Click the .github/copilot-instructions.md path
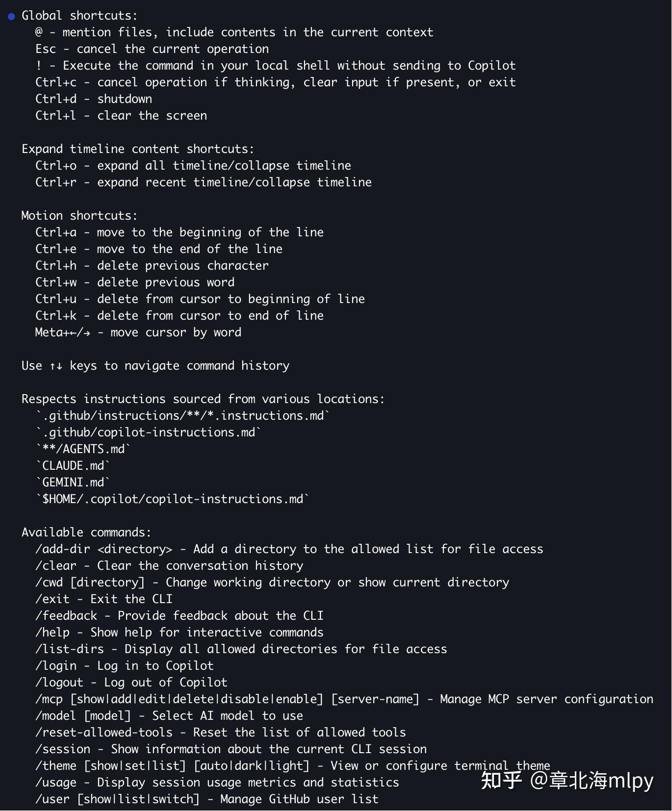Viewport: 672px width, 811px height. coord(149,432)
